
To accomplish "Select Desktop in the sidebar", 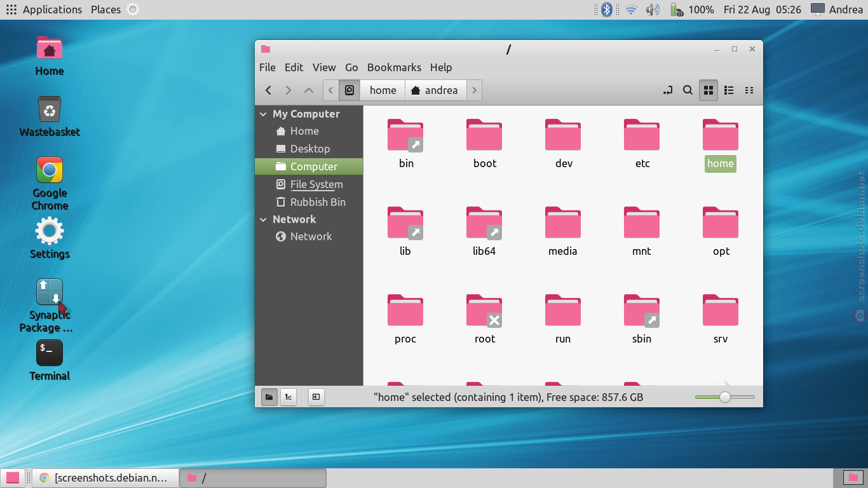I will [x=309, y=149].
